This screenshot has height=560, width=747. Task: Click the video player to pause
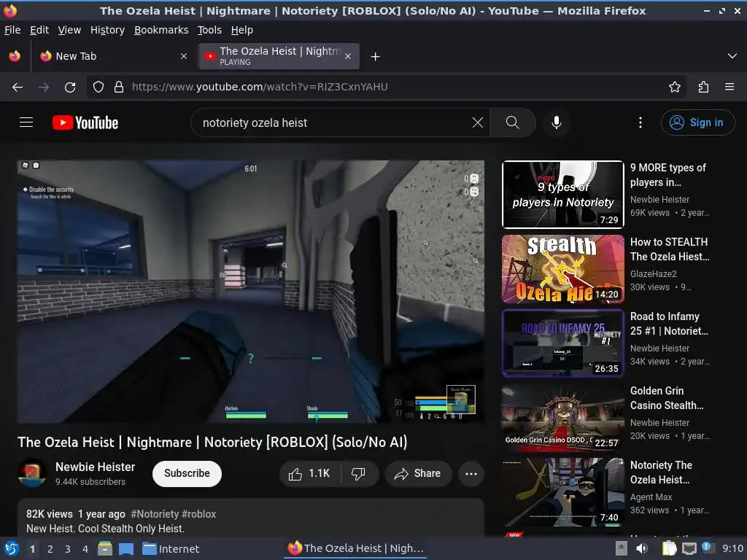pos(251,292)
